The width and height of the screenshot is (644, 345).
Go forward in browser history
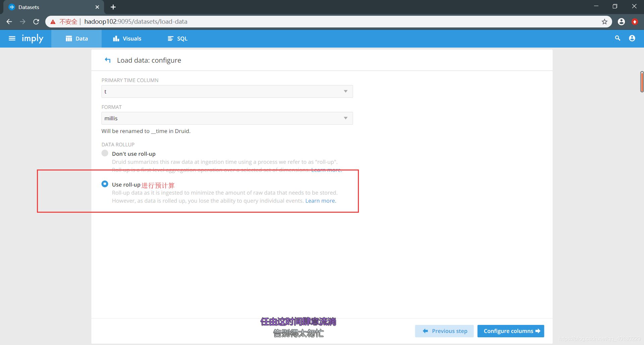[23, 22]
